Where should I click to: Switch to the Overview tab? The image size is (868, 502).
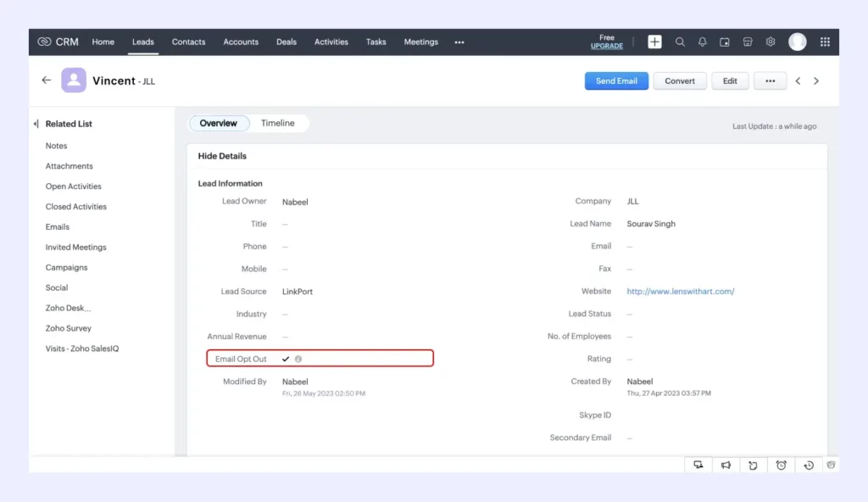[218, 123]
